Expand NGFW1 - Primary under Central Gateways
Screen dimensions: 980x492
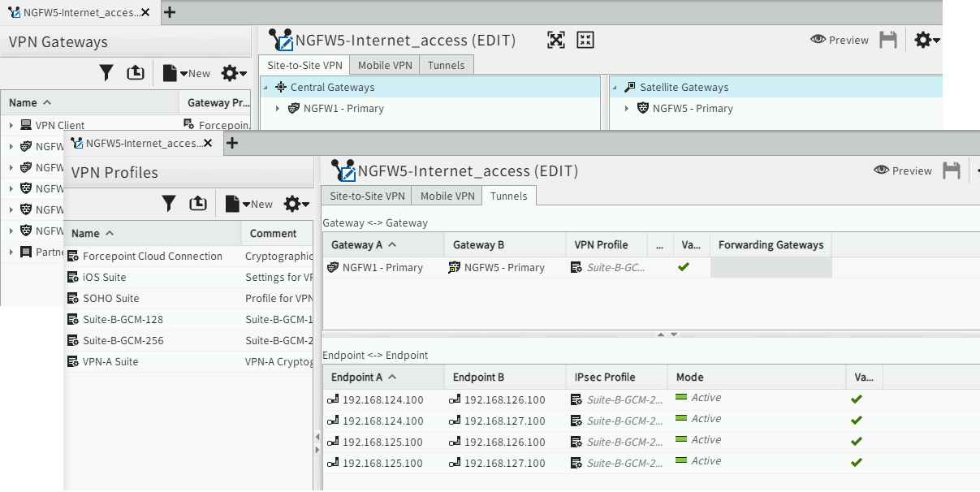coord(278,108)
